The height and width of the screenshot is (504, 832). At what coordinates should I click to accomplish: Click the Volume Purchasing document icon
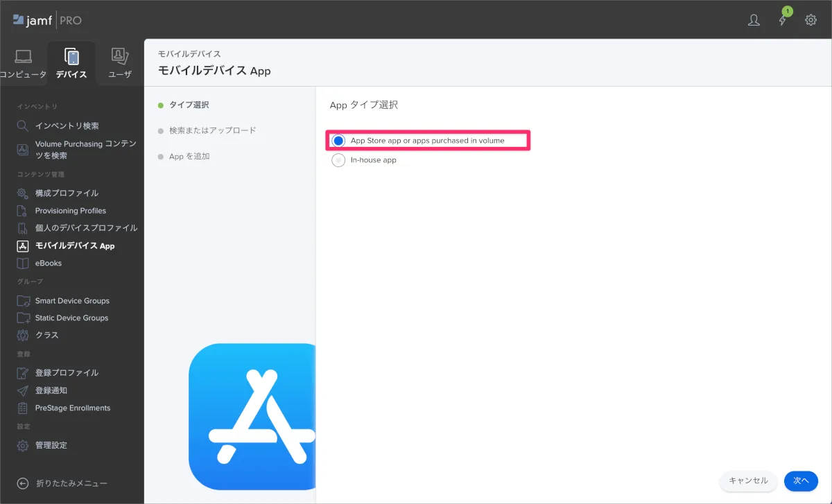coord(23,150)
